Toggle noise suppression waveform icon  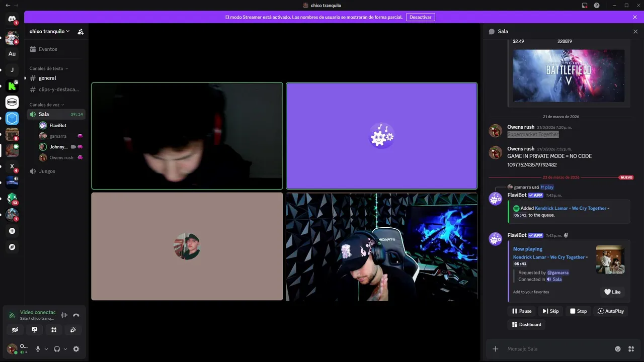(x=64, y=315)
